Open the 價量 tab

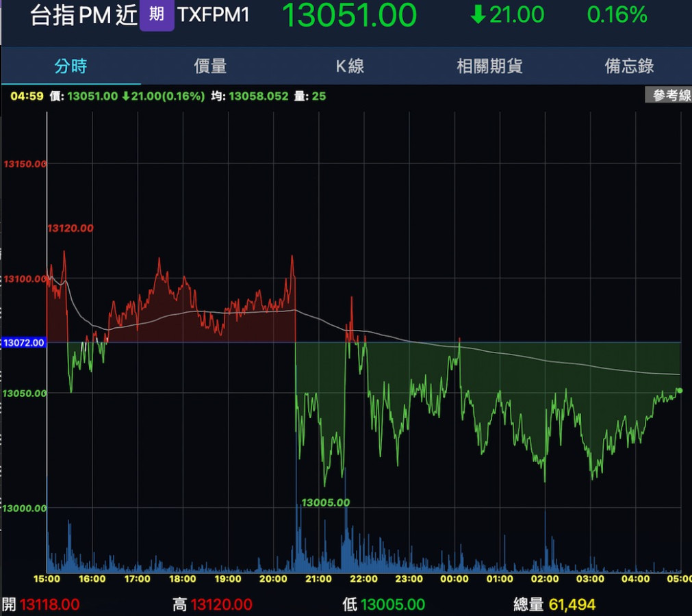[x=211, y=66]
